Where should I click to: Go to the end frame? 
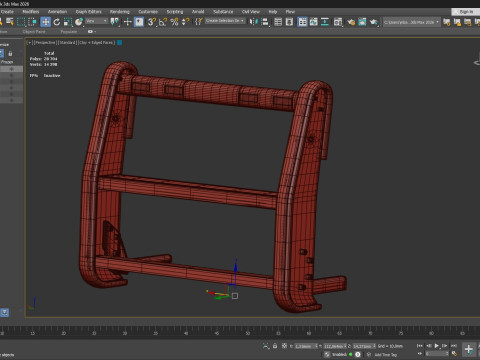[x=454, y=346]
